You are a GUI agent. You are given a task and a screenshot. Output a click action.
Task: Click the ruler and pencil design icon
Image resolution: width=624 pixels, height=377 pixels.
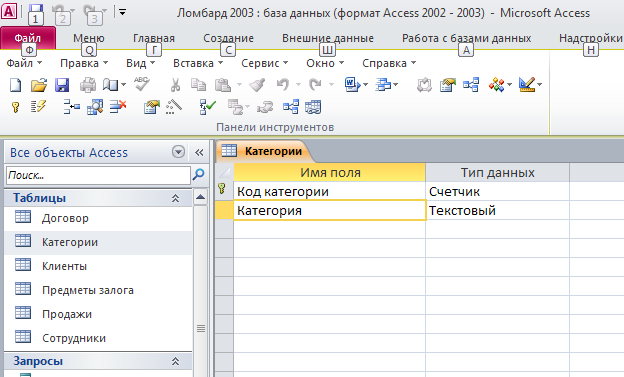[527, 85]
